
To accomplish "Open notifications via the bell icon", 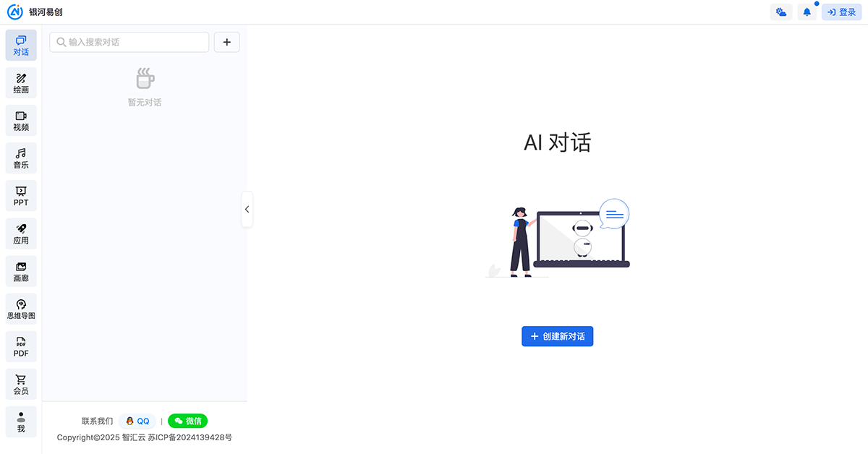I will [807, 12].
